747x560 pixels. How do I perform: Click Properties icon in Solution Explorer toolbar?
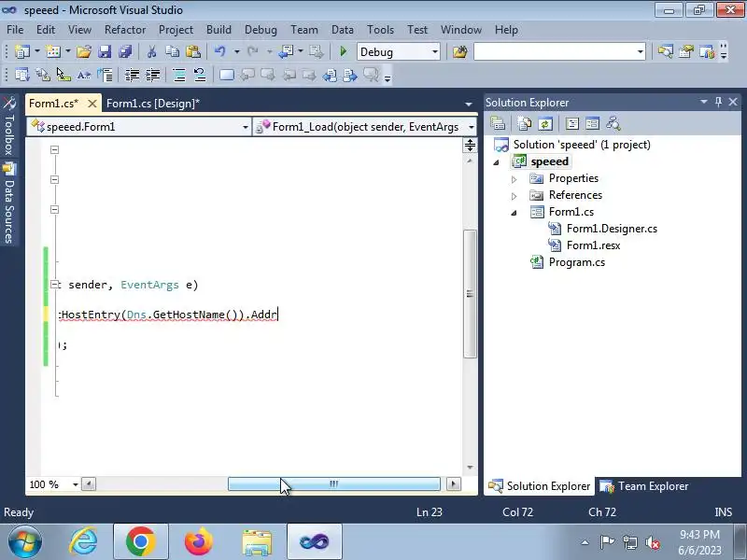(x=498, y=124)
